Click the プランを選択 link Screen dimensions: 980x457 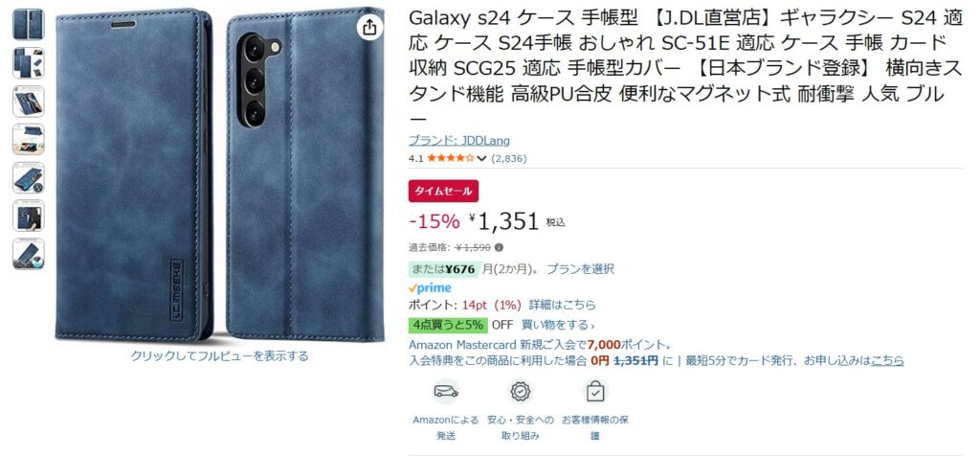point(580,269)
